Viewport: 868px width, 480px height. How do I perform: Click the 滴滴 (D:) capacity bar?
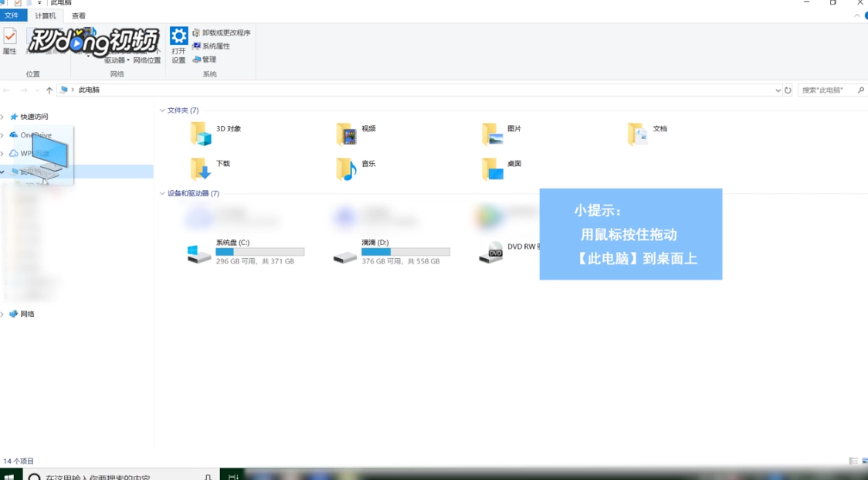pyautogui.click(x=405, y=252)
